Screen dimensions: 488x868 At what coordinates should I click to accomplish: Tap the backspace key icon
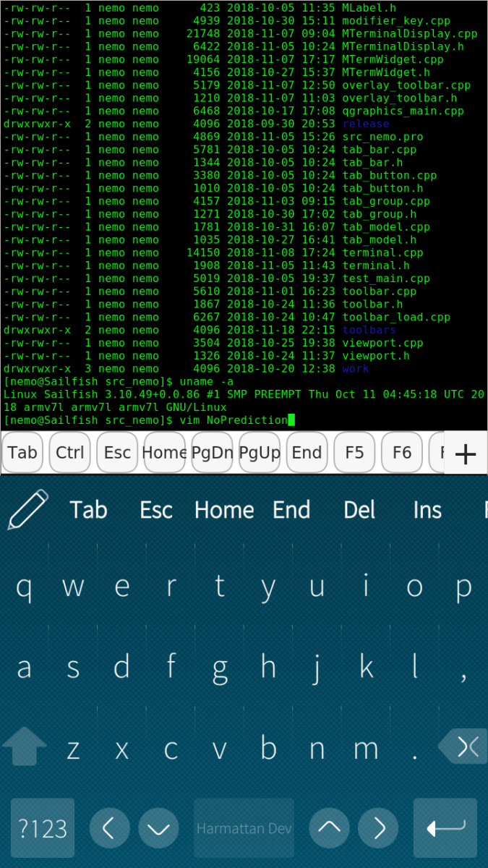pyautogui.click(x=463, y=746)
